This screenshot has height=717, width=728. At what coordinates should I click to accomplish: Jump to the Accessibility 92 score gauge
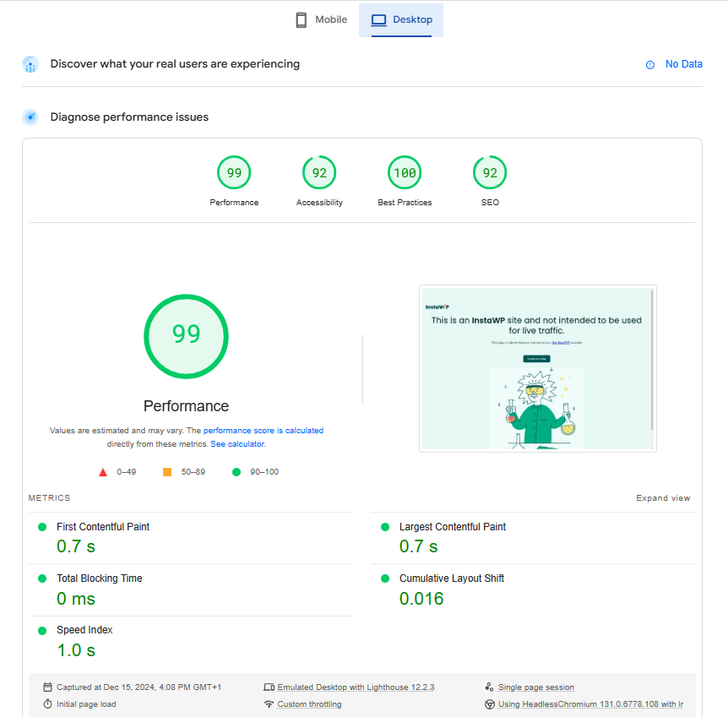point(319,173)
